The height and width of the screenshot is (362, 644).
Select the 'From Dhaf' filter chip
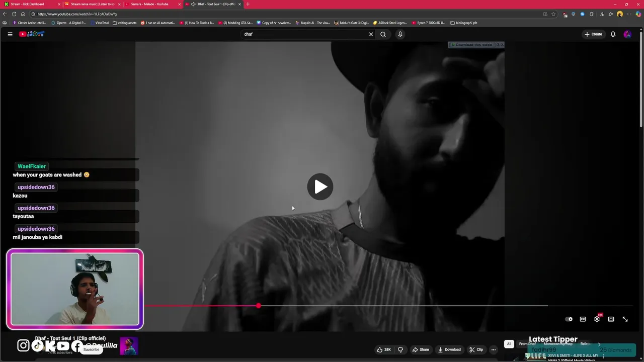coord(527,344)
